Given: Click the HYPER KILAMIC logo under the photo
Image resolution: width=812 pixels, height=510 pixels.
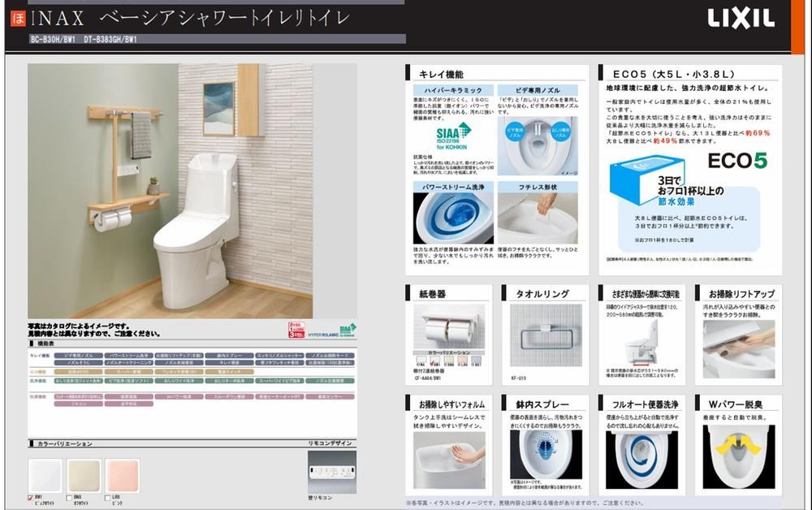Looking at the screenshot, I should (323, 335).
